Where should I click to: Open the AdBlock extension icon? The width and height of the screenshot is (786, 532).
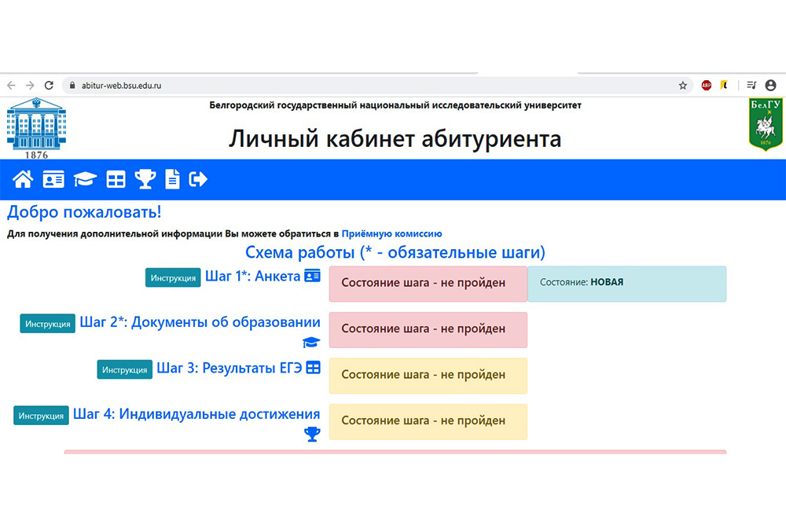point(707,86)
